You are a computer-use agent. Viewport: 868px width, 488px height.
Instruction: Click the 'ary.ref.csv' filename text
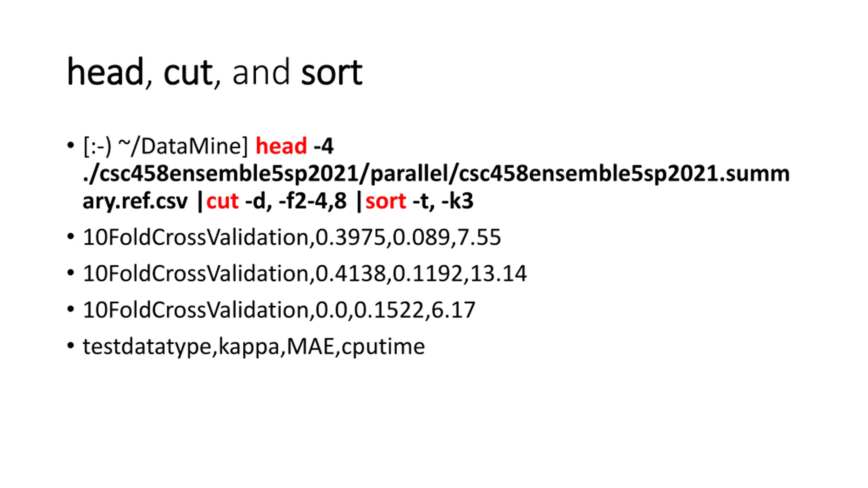point(135,201)
